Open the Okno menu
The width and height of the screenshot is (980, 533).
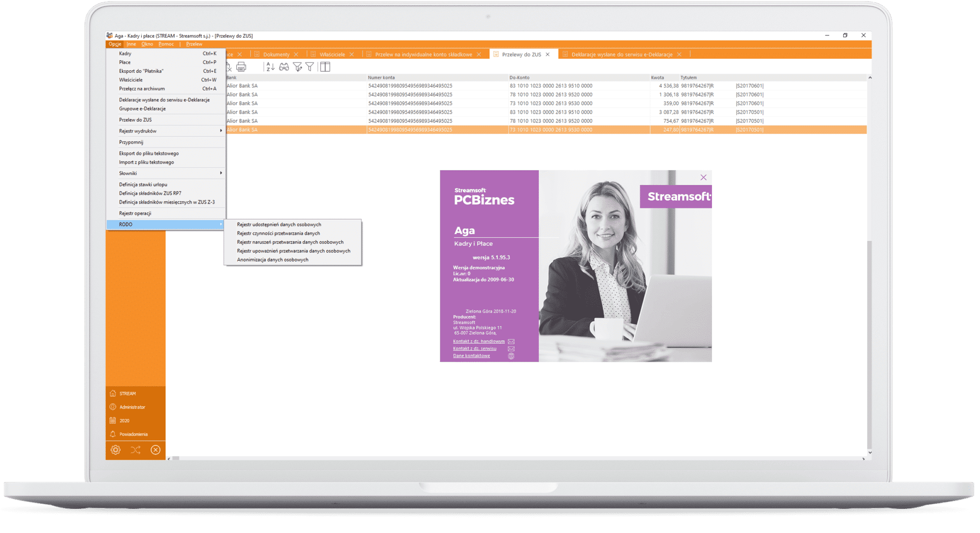tap(147, 44)
